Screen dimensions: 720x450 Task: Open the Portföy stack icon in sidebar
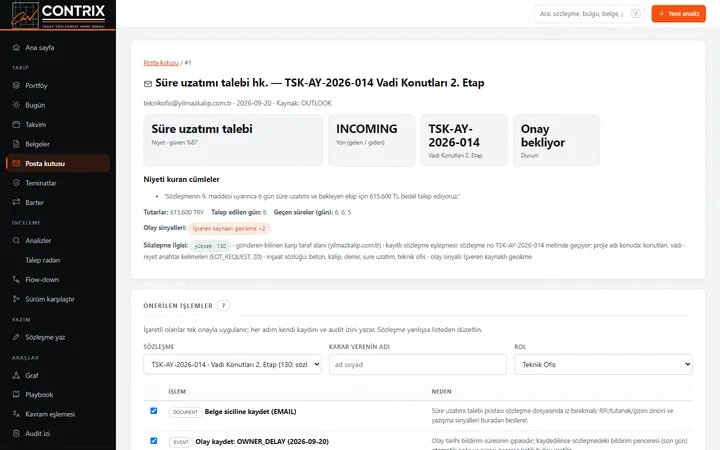click(16, 85)
